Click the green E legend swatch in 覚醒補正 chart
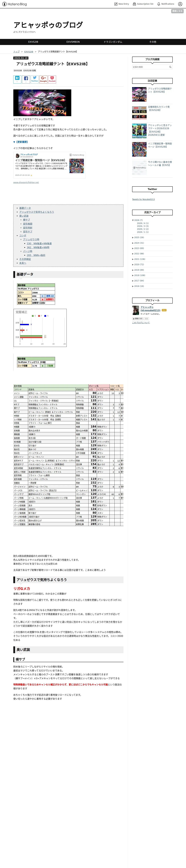This screenshot has width=186, height=868. [33, 316]
